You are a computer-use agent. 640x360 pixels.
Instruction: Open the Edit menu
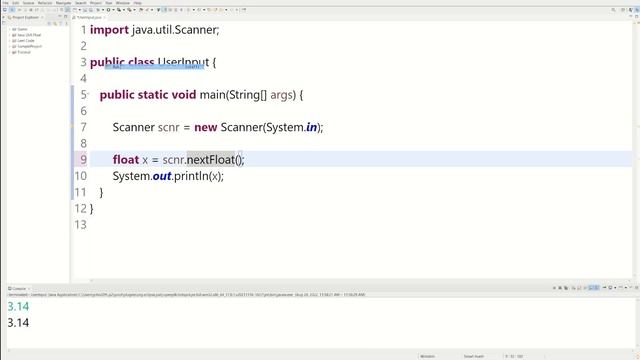coord(16,3)
